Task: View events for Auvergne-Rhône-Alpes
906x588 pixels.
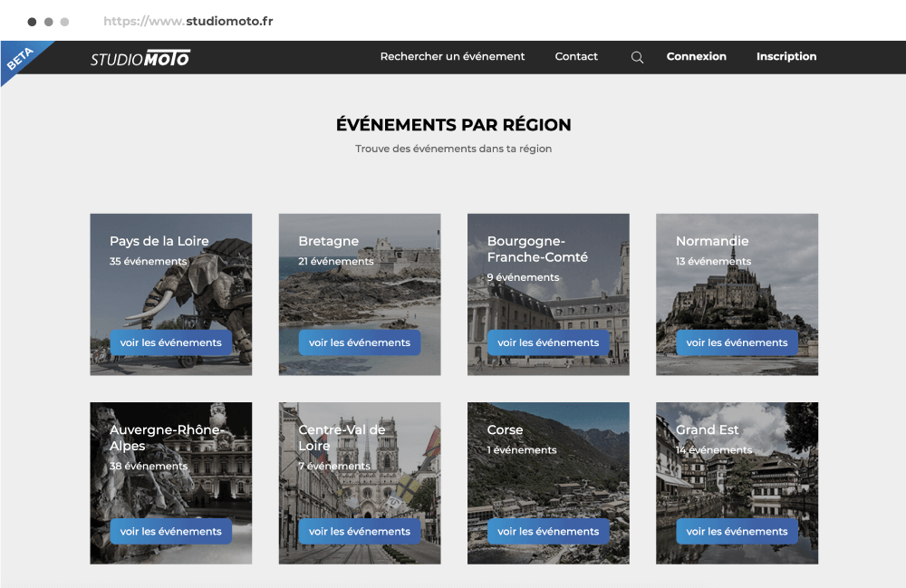Action: pos(171,532)
